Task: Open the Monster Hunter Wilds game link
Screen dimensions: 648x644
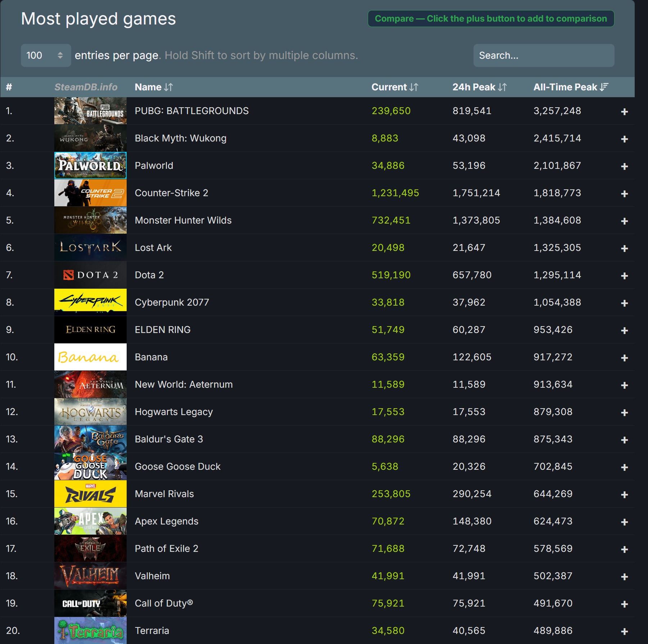Action: coord(183,220)
